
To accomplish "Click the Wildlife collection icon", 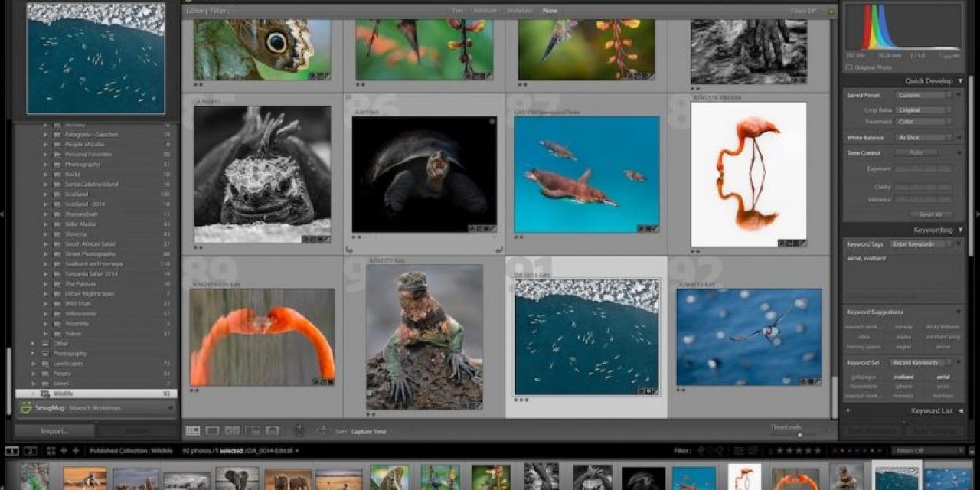I will [45, 394].
